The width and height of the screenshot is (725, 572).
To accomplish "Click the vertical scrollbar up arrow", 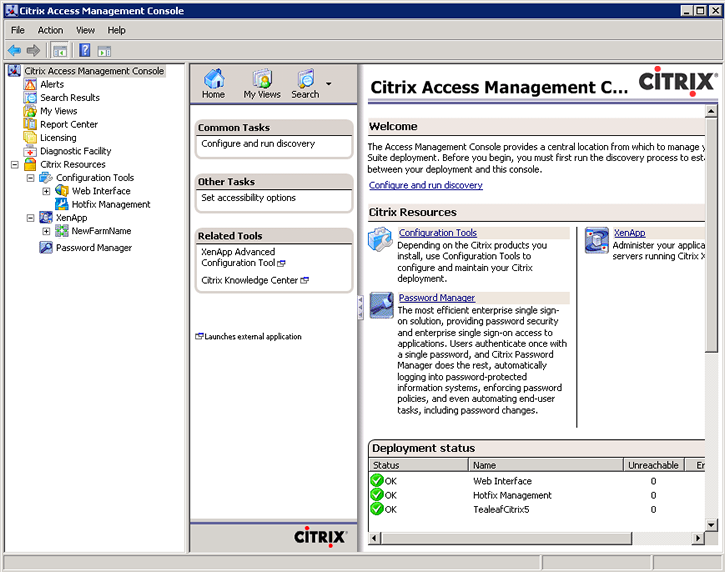I will pyautogui.click(x=711, y=111).
